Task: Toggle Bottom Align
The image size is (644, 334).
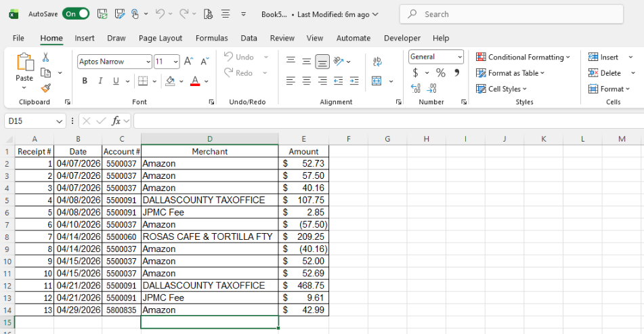Action: coord(322,62)
